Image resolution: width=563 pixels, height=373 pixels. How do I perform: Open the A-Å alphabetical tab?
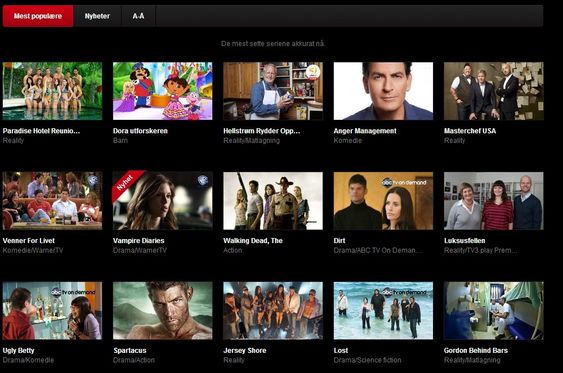pyautogui.click(x=138, y=16)
